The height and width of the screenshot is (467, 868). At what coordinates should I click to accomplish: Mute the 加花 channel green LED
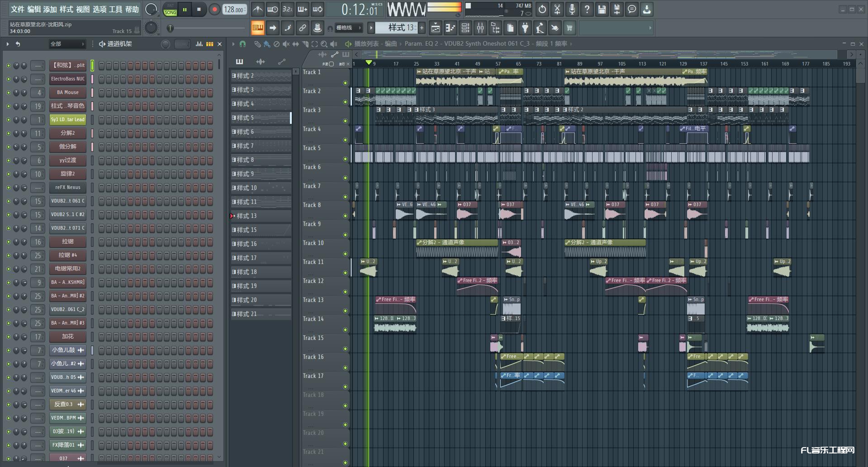pos(8,337)
